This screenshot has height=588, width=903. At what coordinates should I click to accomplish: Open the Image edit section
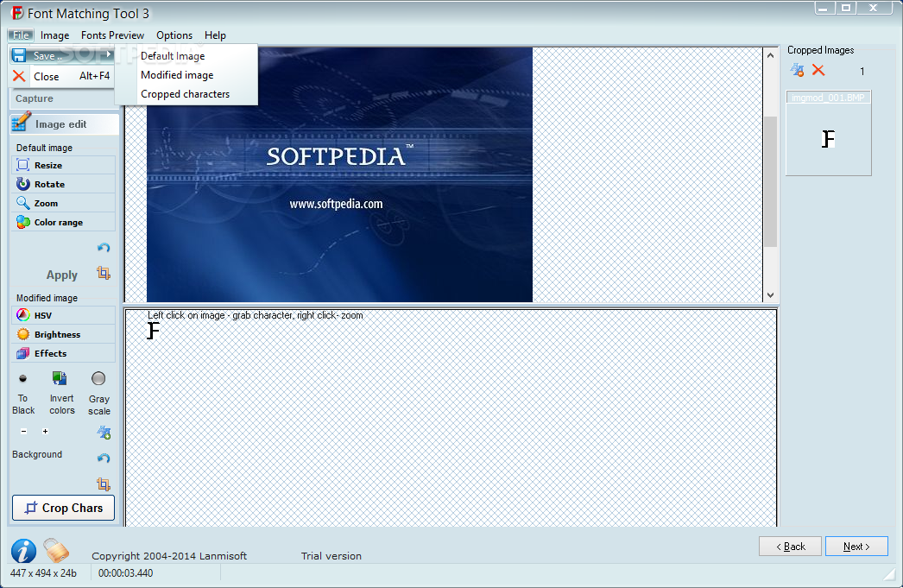coord(64,123)
